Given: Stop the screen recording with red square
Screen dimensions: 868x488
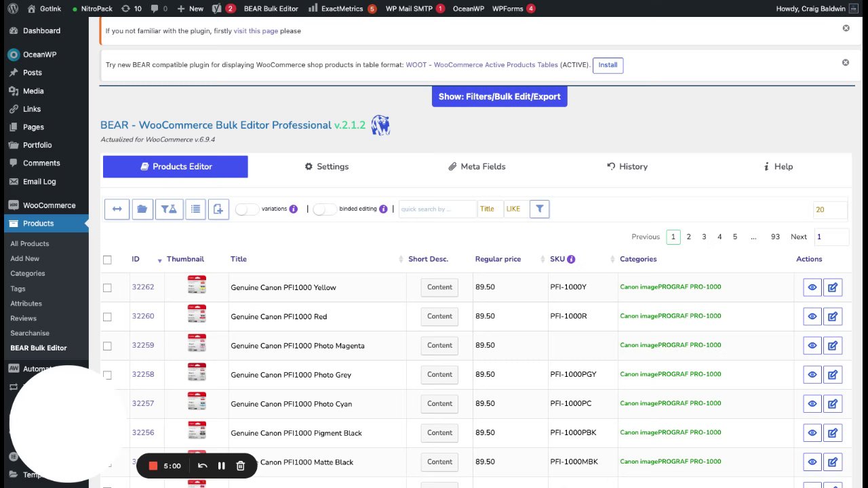Looking at the screenshot, I should [x=153, y=466].
